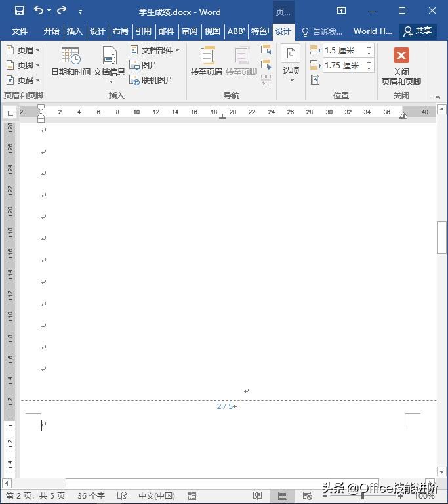The image size is (448, 504).
Task: Click the macro recording status icon
Action: click(192, 496)
